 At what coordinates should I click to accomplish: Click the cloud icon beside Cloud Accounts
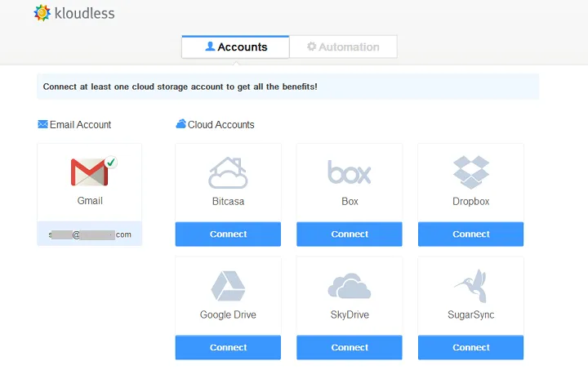pos(180,124)
